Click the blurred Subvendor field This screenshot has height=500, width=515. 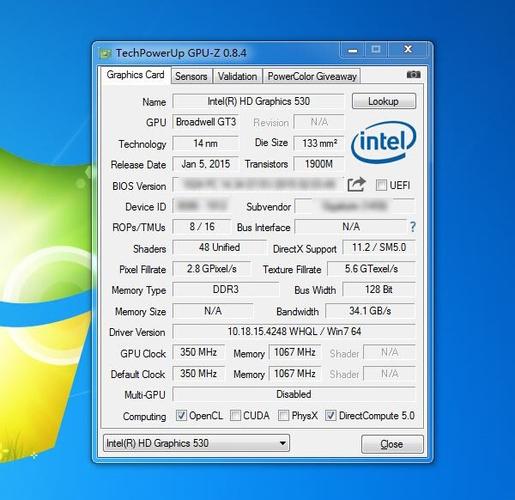(355, 206)
